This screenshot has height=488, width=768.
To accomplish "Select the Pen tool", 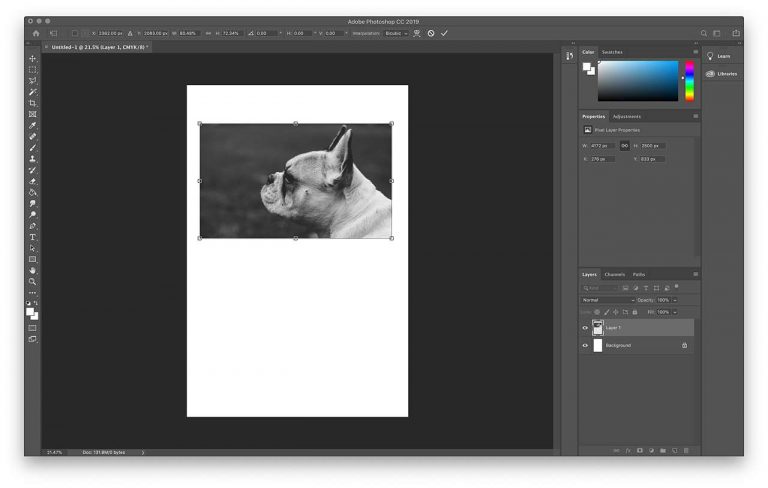I will tap(32, 226).
